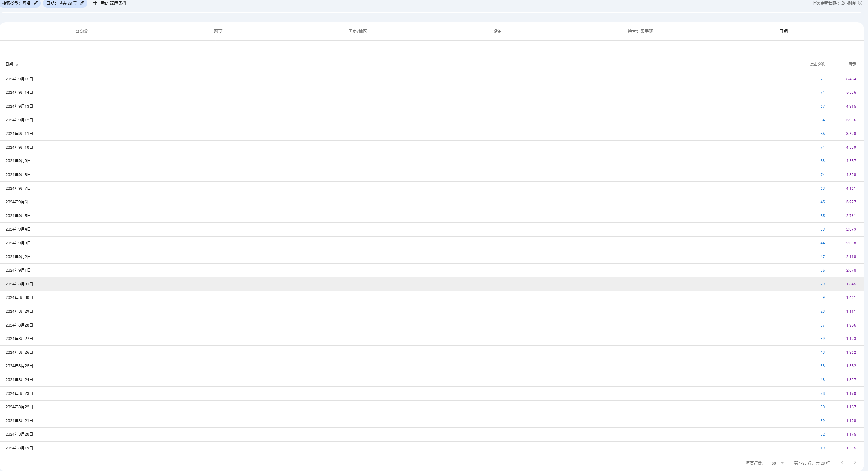This screenshot has width=868, height=471.
Task: Click clicks value 53 for 9月9日
Action: click(822, 161)
